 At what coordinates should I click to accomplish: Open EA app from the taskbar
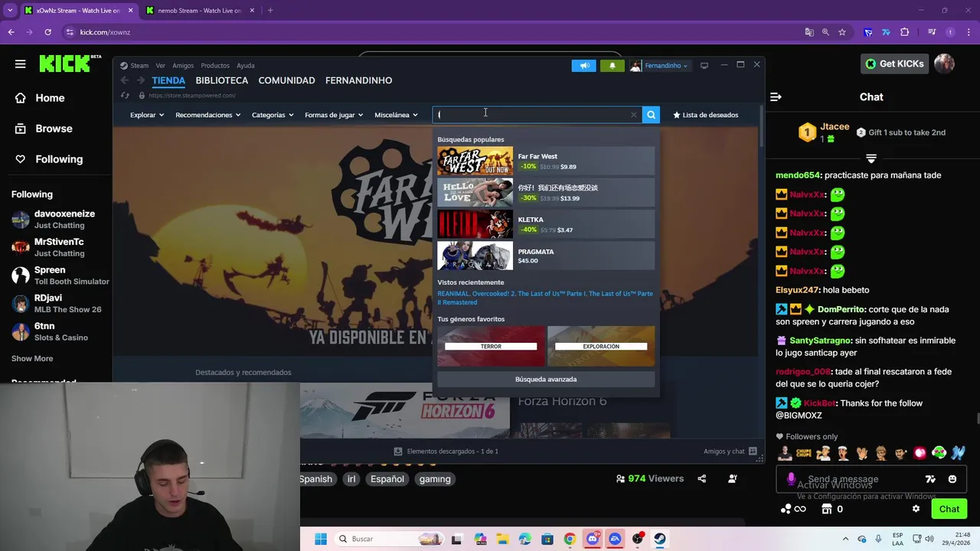(615, 539)
